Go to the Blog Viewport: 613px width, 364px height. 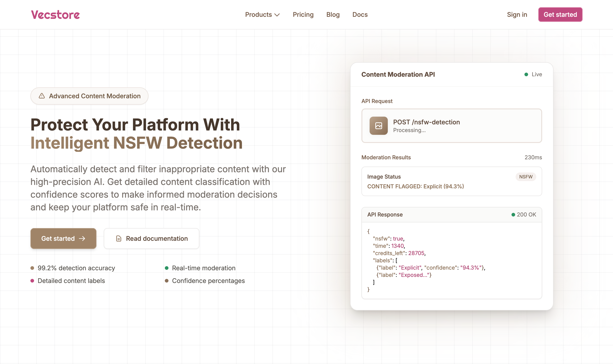pos(333,15)
